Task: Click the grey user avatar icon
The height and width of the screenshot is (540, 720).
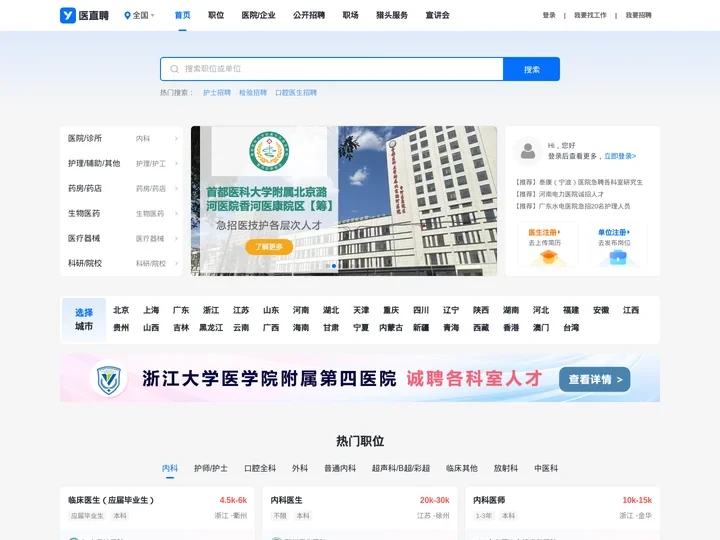Action: pos(528,151)
